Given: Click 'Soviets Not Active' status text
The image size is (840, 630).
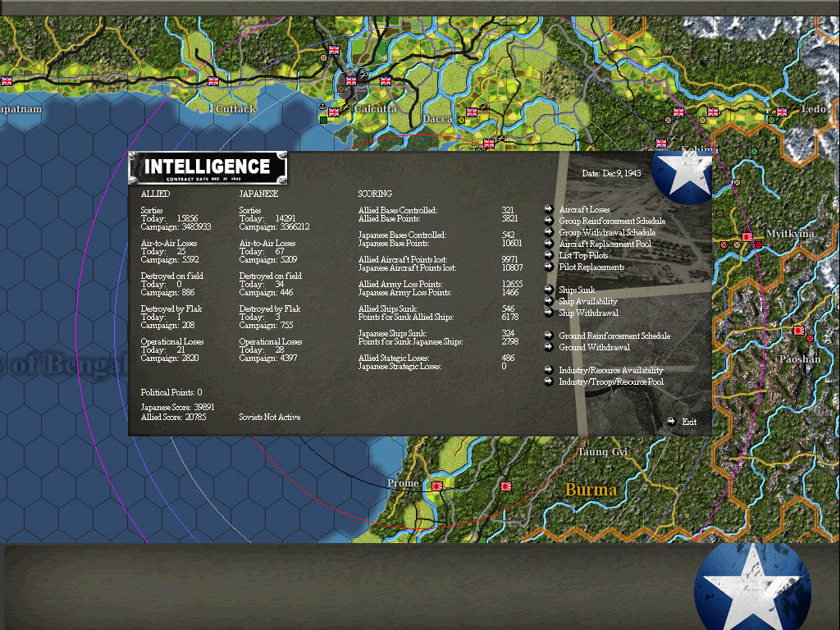Looking at the screenshot, I should (x=269, y=417).
